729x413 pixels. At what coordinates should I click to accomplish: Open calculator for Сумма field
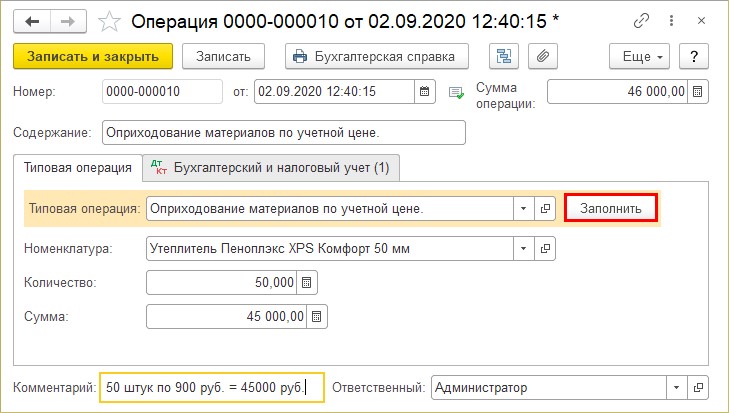(x=317, y=317)
